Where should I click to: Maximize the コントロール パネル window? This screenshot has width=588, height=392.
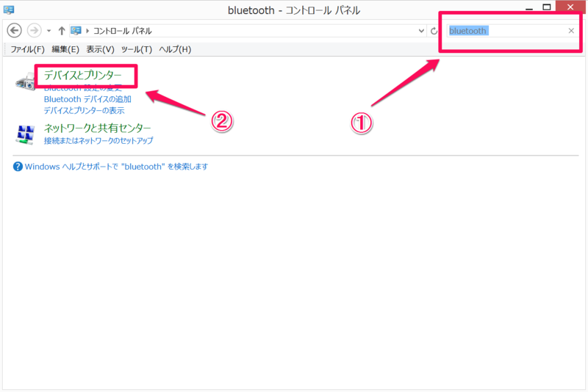(x=547, y=7)
